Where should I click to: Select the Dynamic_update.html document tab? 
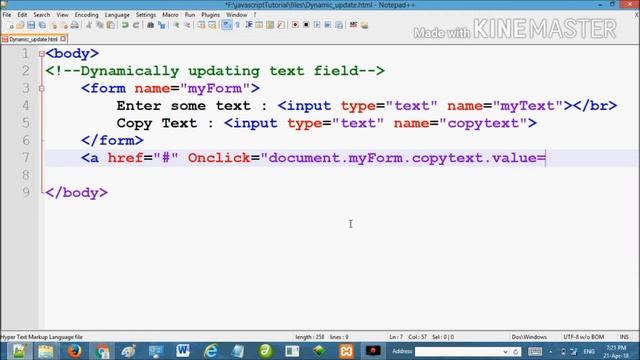pyautogui.click(x=33, y=39)
